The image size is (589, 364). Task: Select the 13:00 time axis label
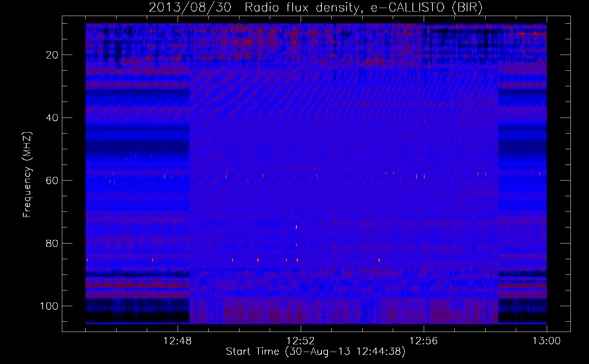pyautogui.click(x=547, y=341)
